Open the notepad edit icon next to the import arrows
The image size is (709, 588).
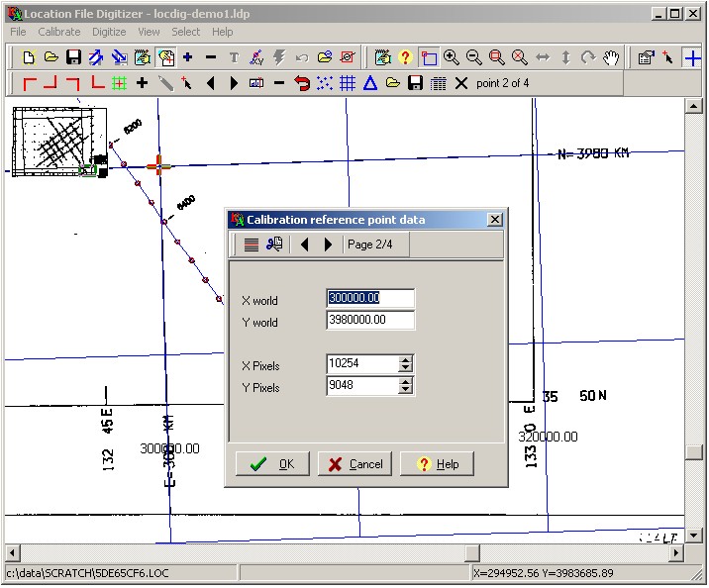(x=143, y=57)
